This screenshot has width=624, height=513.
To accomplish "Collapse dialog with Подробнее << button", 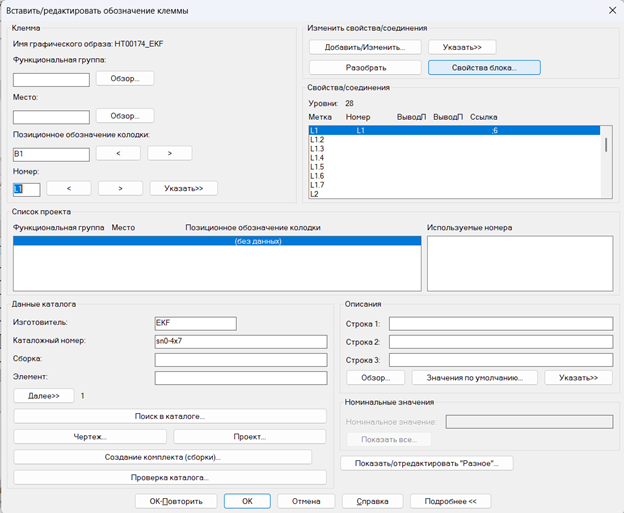I will (450, 501).
